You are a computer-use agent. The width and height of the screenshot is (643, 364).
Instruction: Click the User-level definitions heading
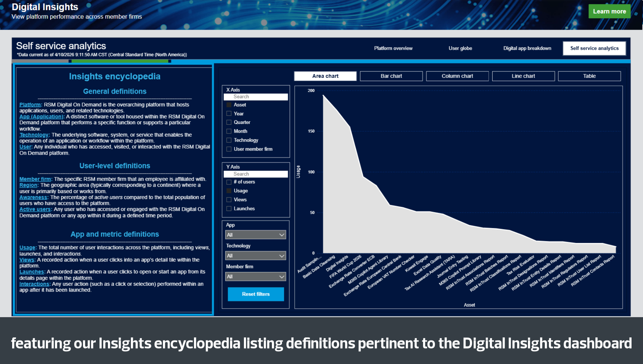pos(115,166)
